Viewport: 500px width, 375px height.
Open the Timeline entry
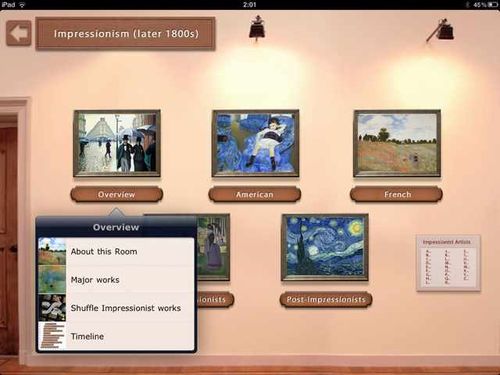[116, 336]
